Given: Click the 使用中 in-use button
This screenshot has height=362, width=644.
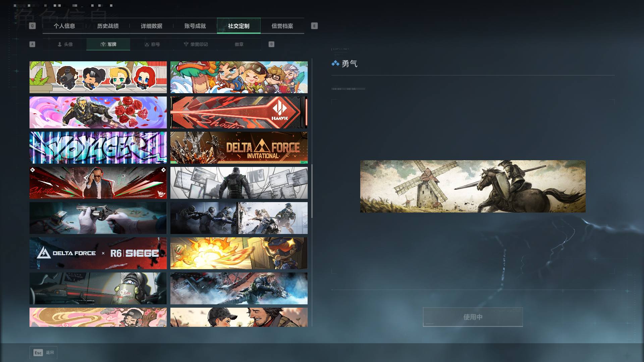Looking at the screenshot, I should tap(473, 317).
